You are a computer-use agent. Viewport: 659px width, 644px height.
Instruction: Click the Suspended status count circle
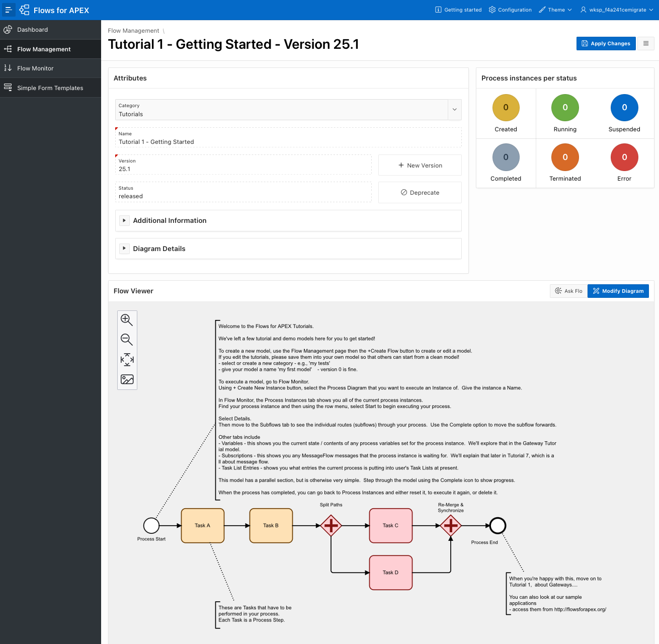pos(624,107)
